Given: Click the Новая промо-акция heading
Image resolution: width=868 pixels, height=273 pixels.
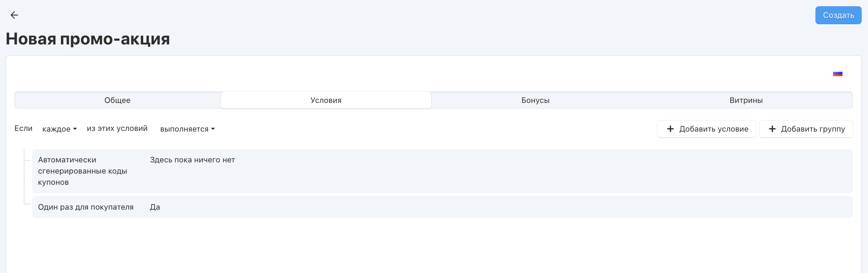Looking at the screenshot, I should 88,39.
